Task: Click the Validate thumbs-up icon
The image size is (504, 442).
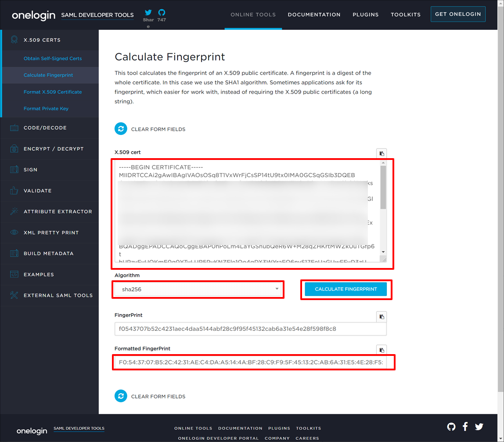Action: (14, 190)
